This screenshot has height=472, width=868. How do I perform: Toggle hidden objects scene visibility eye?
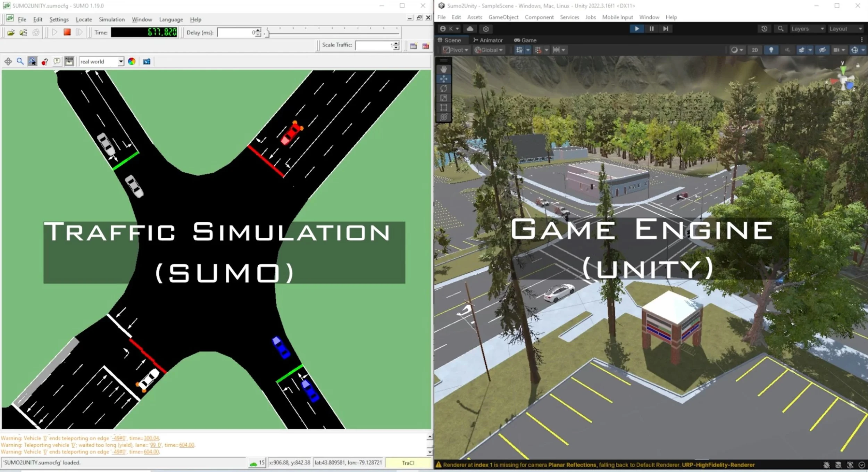click(x=822, y=50)
